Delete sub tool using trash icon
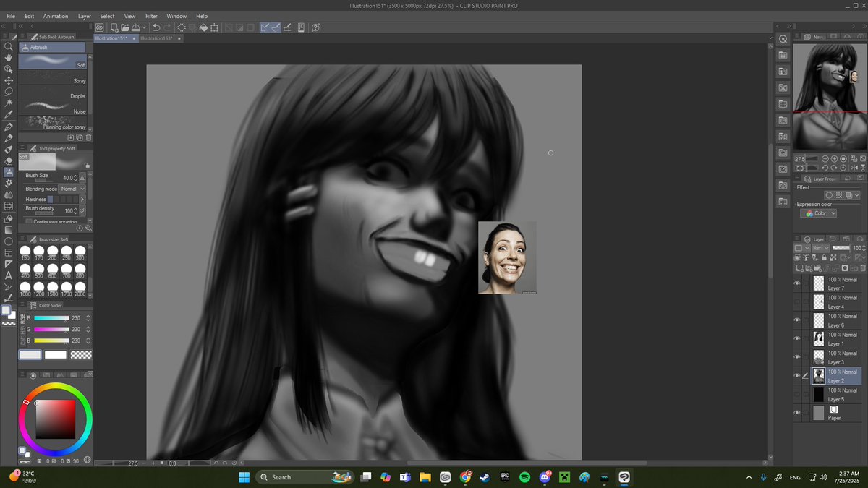The height and width of the screenshot is (488, 868). coord(88,137)
